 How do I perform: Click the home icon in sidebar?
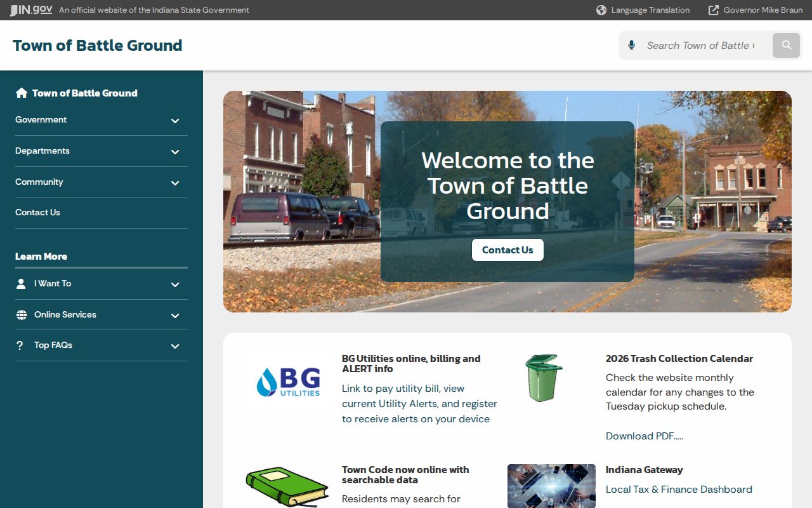pos(22,93)
